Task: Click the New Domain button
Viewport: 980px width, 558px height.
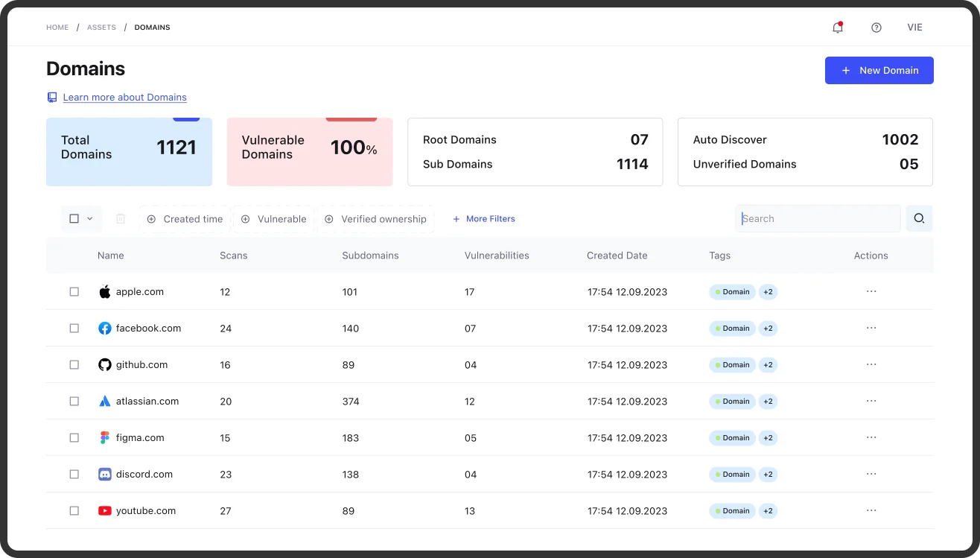Action: (879, 70)
